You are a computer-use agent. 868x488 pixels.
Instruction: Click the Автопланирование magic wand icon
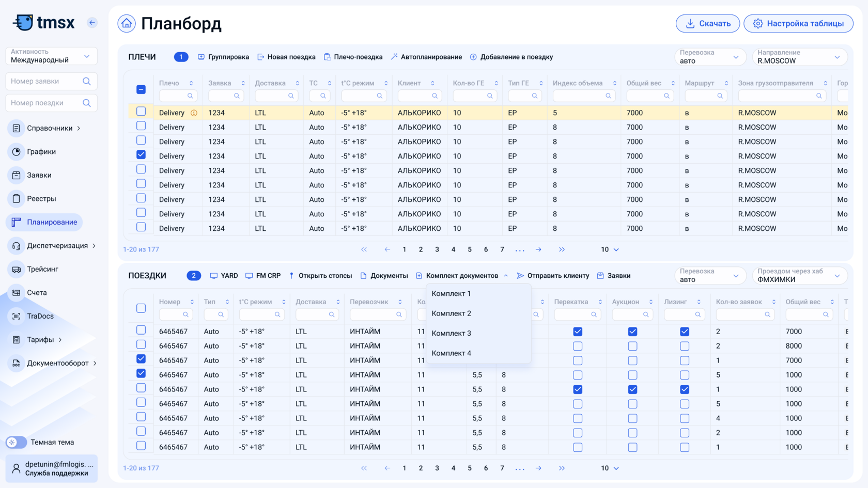click(394, 57)
